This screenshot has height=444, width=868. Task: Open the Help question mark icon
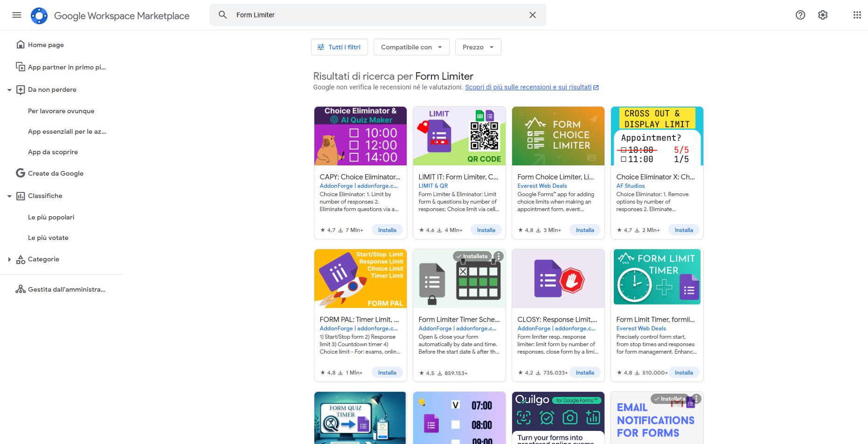click(x=800, y=15)
